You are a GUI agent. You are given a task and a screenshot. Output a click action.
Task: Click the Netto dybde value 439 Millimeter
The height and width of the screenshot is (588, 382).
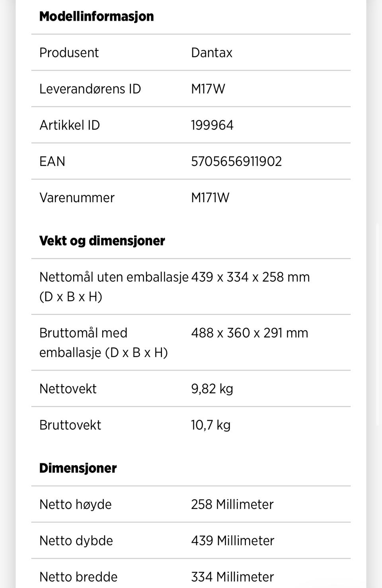coord(232,540)
